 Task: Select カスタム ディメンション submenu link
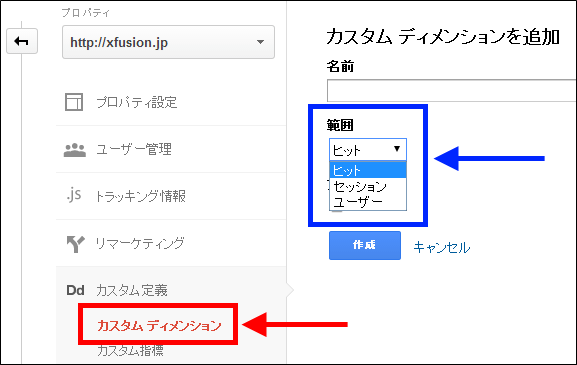click(x=159, y=325)
